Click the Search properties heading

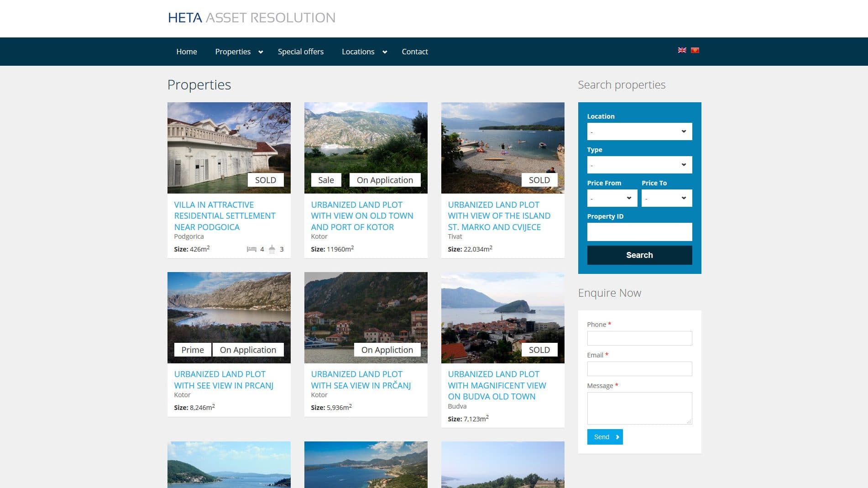pyautogui.click(x=622, y=84)
